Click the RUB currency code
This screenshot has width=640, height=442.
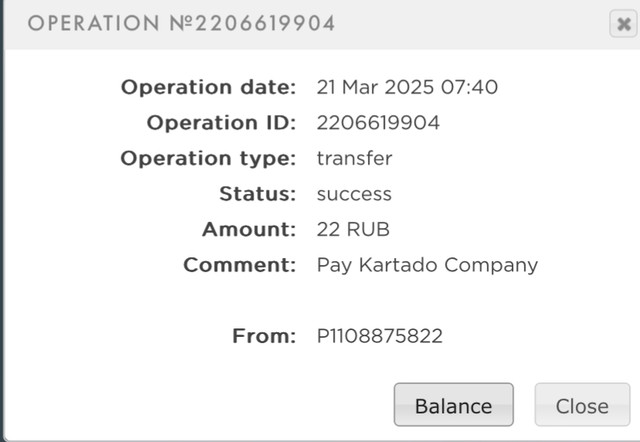pos(368,229)
